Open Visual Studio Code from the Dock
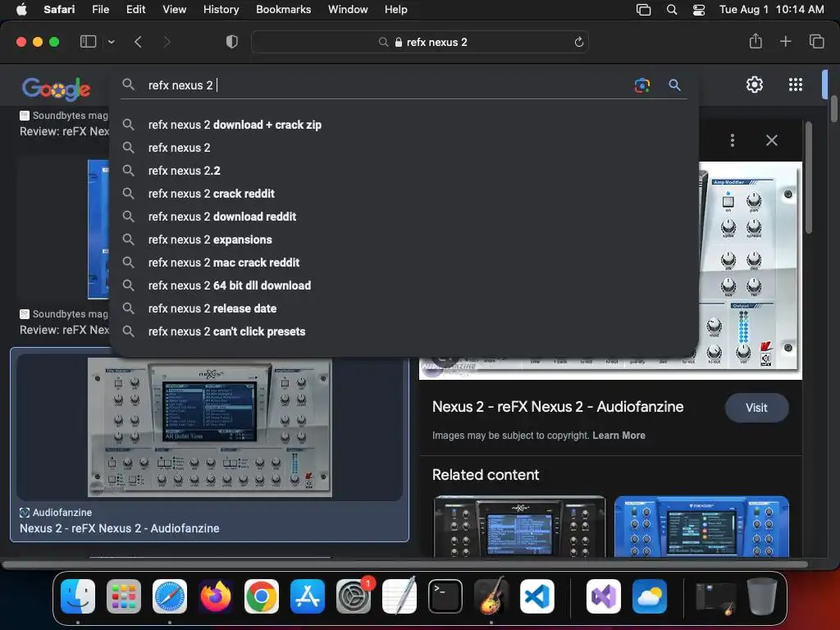This screenshot has height=630, width=840. pos(536,596)
